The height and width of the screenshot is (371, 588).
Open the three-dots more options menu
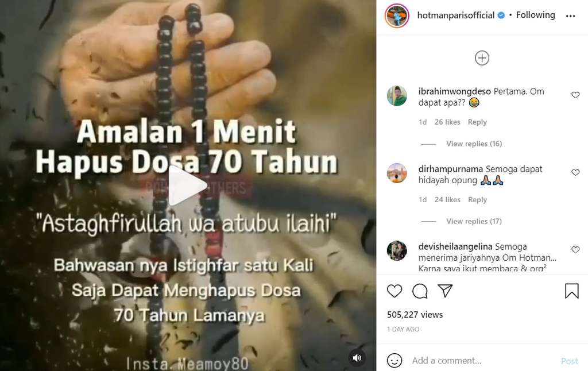(570, 16)
